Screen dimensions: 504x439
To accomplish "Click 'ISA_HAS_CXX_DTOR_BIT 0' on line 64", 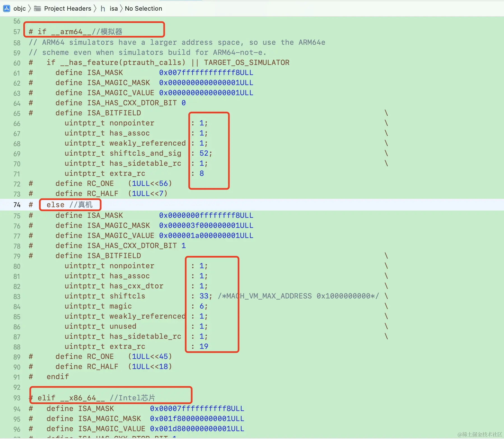I will coord(136,103).
